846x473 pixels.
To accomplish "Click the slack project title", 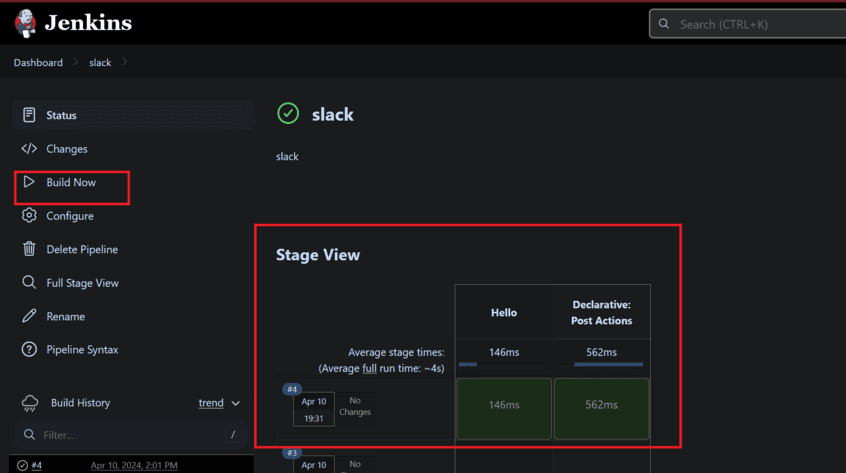I will coord(332,114).
